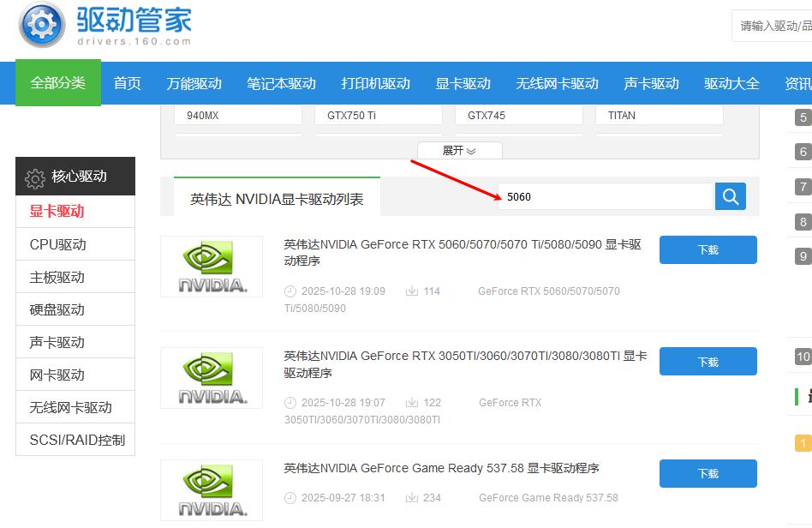Select 主板驱动 in the sidebar
Screen dimensions: 812x528
75,277
